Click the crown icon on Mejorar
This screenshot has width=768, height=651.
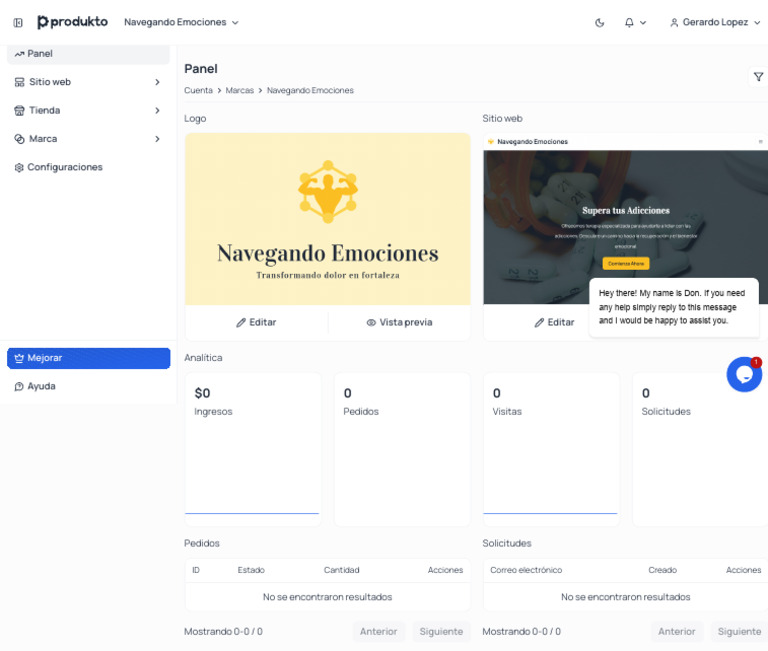point(19,358)
